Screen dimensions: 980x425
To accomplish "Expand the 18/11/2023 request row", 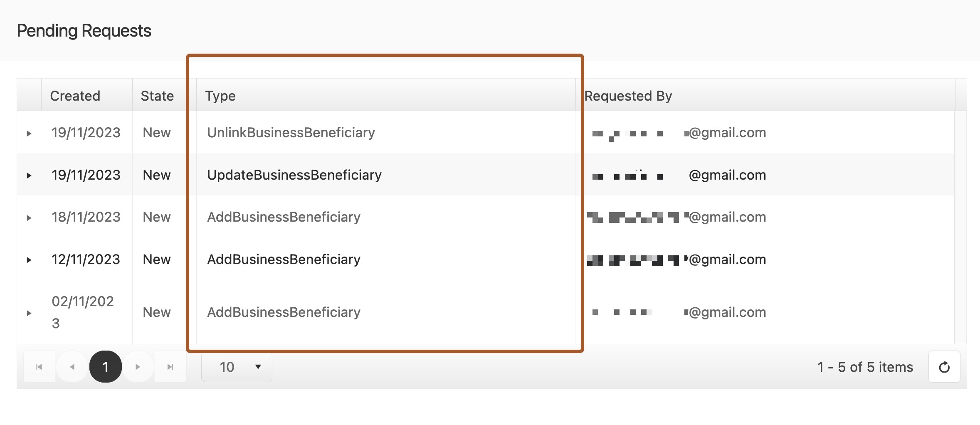I will (29, 218).
